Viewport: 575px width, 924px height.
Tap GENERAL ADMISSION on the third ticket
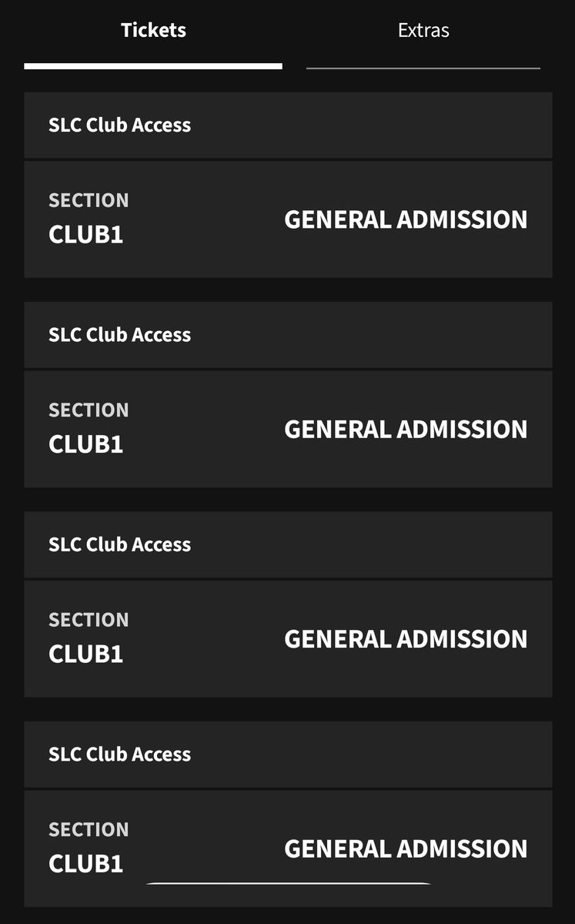point(406,639)
